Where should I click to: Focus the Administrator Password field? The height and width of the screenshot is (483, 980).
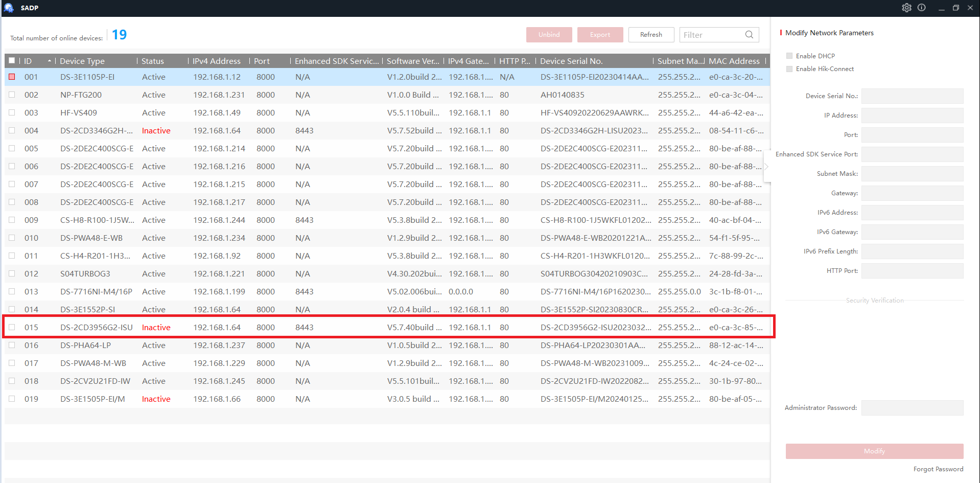click(912, 408)
